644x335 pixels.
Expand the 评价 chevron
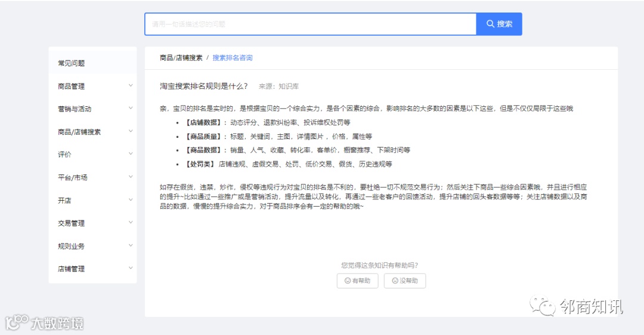(131, 154)
